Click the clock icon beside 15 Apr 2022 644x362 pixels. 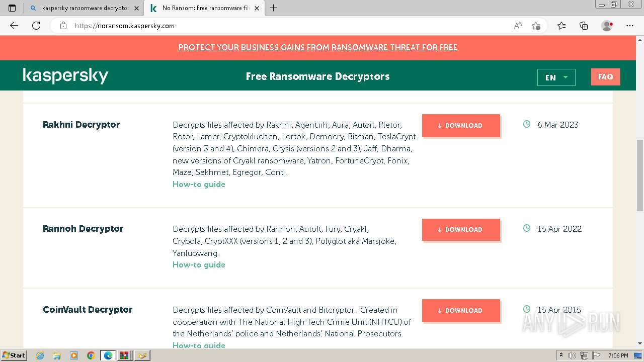(x=527, y=228)
